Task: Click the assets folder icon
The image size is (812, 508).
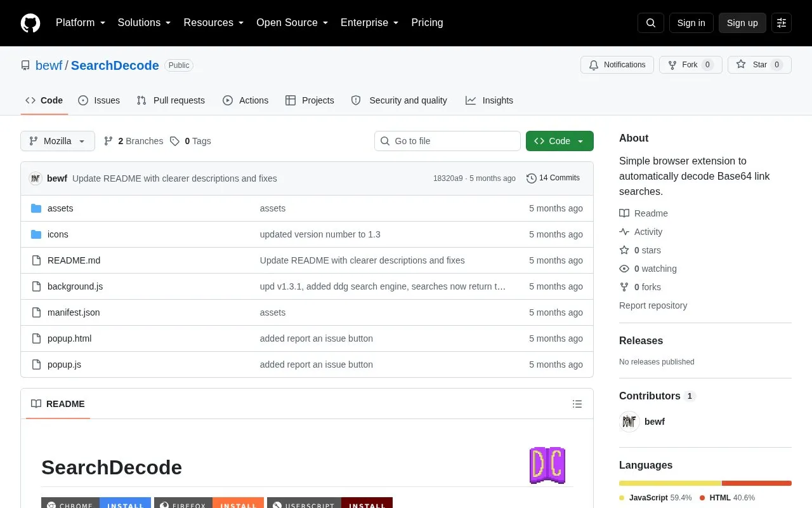Action: pos(36,208)
